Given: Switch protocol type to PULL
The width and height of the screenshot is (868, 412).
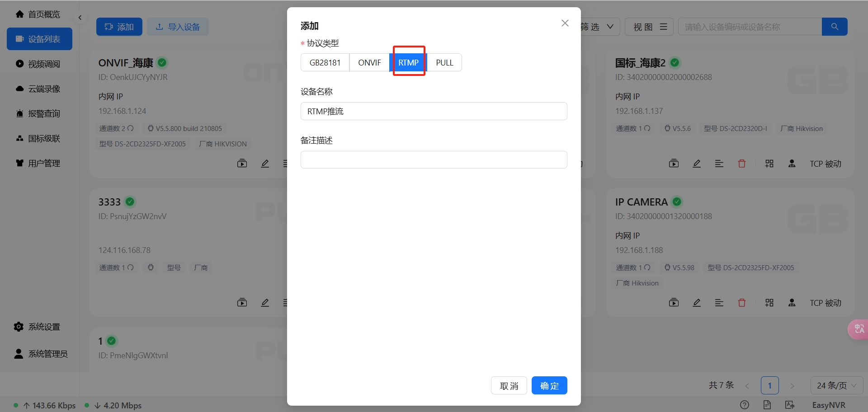Looking at the screenshot, I should click(444, 62).
